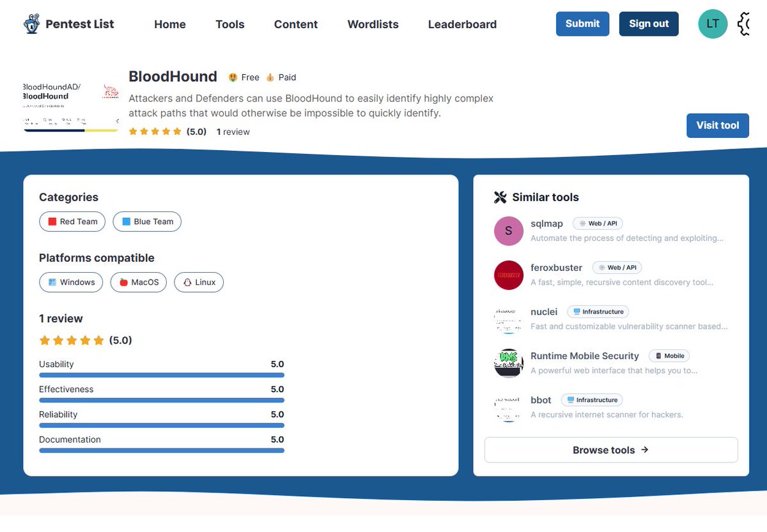Viewport: 767px width, 532px height.
Task: Select the Blue Team category chip
Action: click(147, 222)
